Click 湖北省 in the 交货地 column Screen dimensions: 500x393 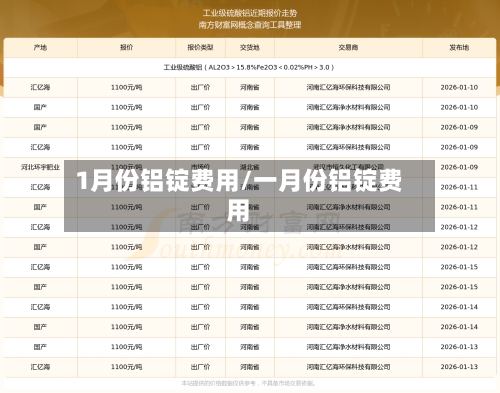click(250, 166)
